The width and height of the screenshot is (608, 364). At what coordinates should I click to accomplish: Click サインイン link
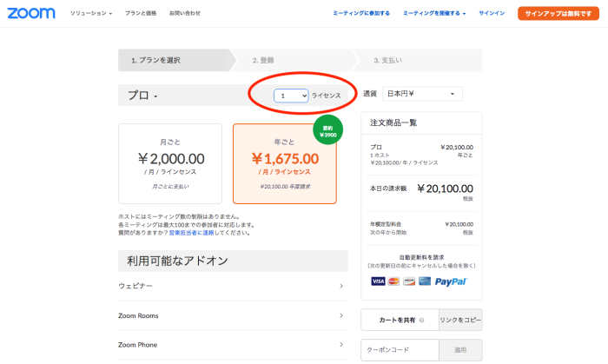pos(492,13)
